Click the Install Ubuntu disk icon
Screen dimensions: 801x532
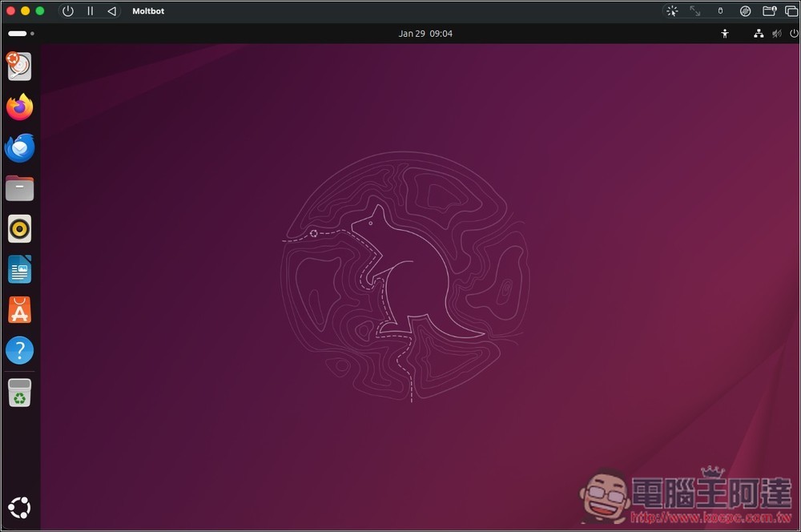[20, 66]
